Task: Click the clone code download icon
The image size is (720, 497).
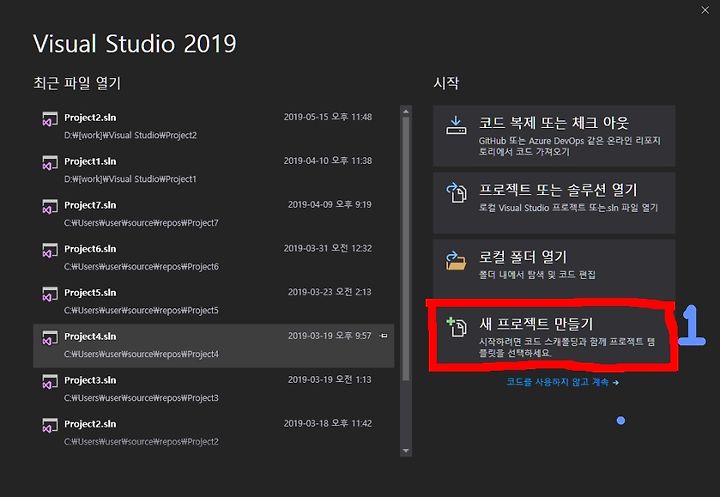Action: click(x=456, y=125)
